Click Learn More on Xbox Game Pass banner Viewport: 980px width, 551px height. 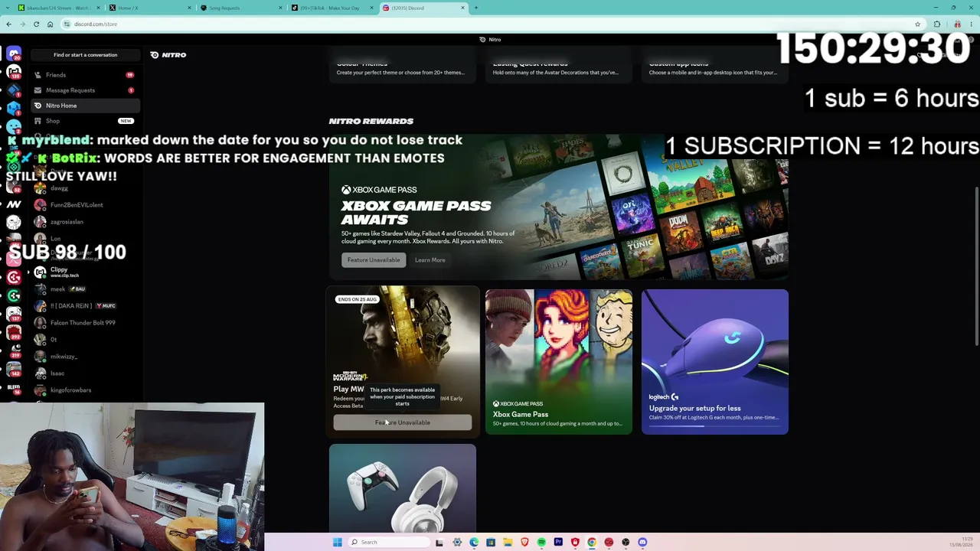[430, 260]
